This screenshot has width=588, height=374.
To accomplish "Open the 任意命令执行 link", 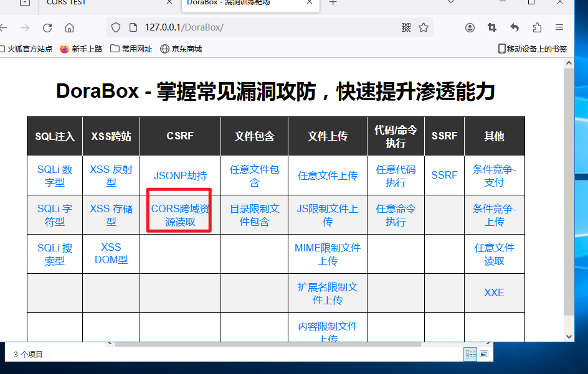I will click(396, 215).
